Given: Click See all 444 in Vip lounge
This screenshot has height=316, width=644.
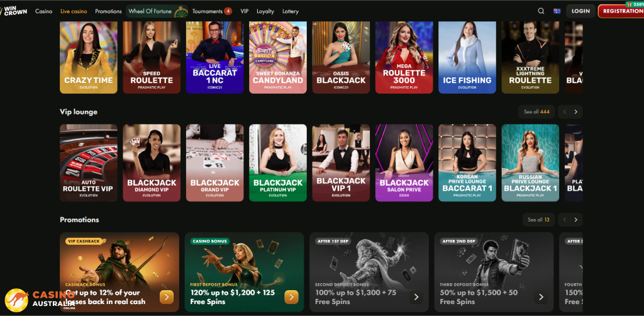Looking at the screenshot, I should [x=536, y=112].
